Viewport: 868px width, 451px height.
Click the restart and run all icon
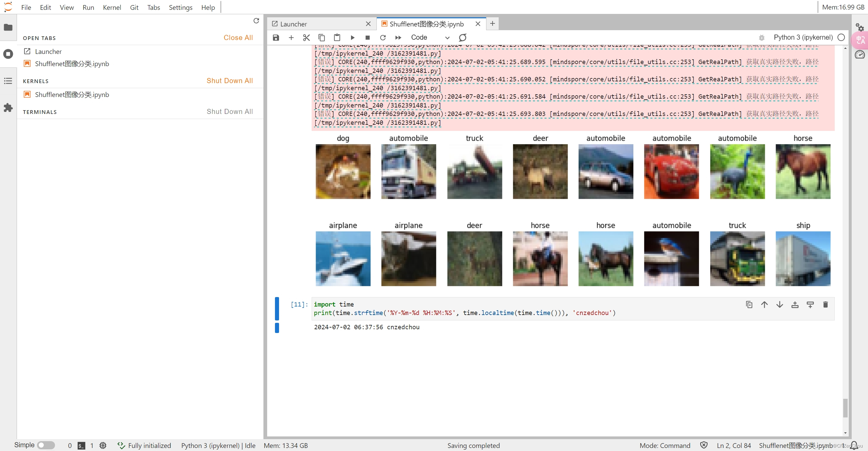(399, 37)
